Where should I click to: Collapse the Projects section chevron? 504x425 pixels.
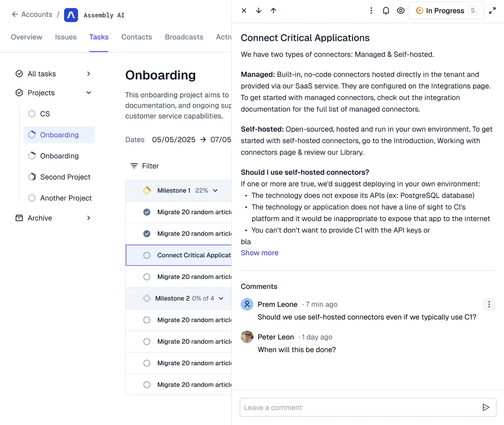[89, 93]
